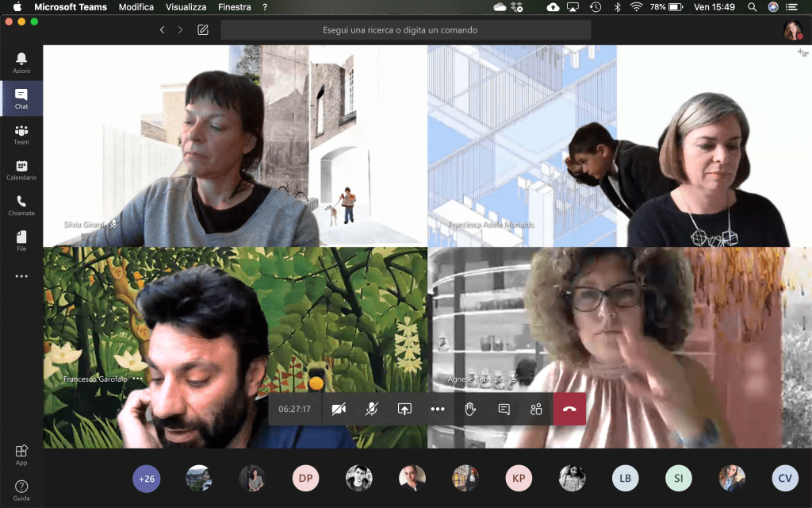Viewport: 812px width, 508px height.
Task: Expand more apps ellipsis in sidebar
Action: (21, 276)
